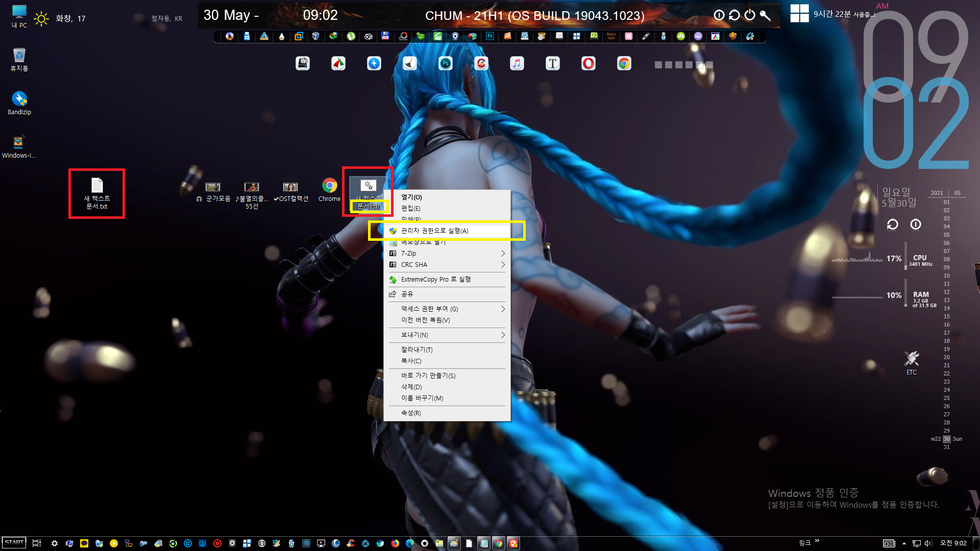Choose 편집(E) in the context menu
The image size is (980, 551).
coord(447,209)
